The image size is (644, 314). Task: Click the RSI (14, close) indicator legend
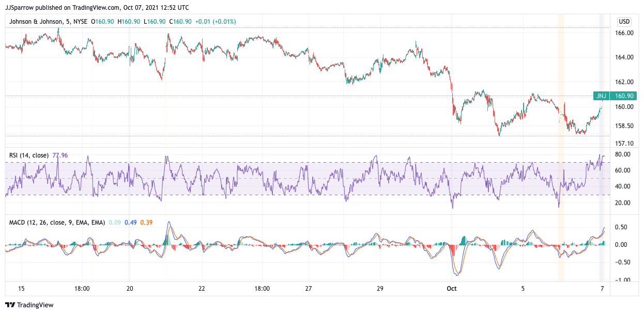coord(29,155)
